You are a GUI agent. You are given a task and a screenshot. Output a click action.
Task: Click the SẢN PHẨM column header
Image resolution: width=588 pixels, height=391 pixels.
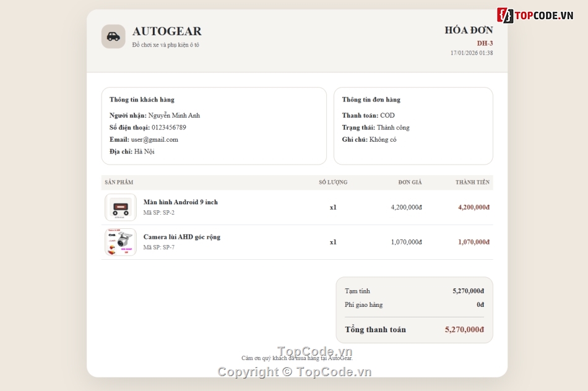[119, 182]
